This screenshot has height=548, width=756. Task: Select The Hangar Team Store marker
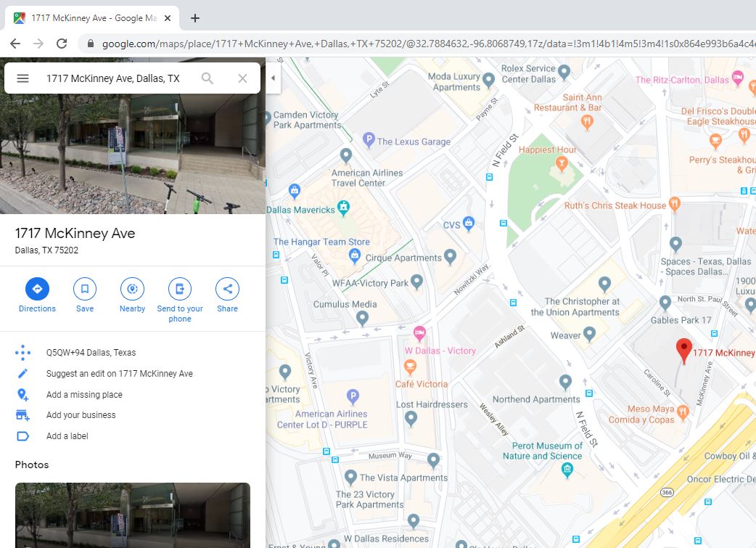[355, 255]
